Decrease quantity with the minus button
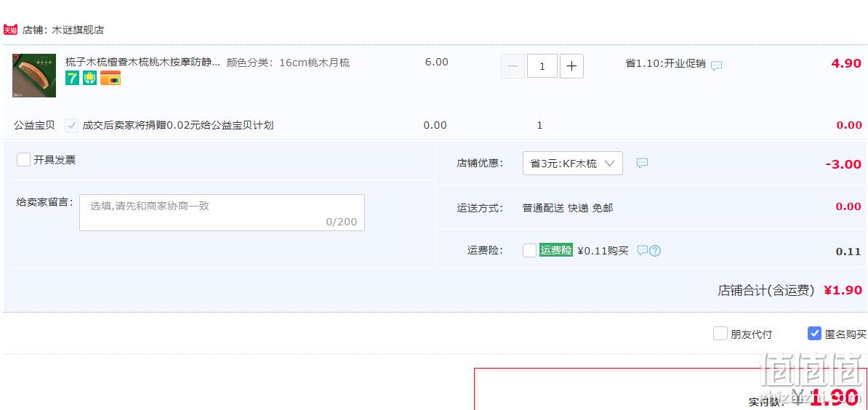Image resolution: width=868 pixels, height=410 pixels. [x=513, y=66]
